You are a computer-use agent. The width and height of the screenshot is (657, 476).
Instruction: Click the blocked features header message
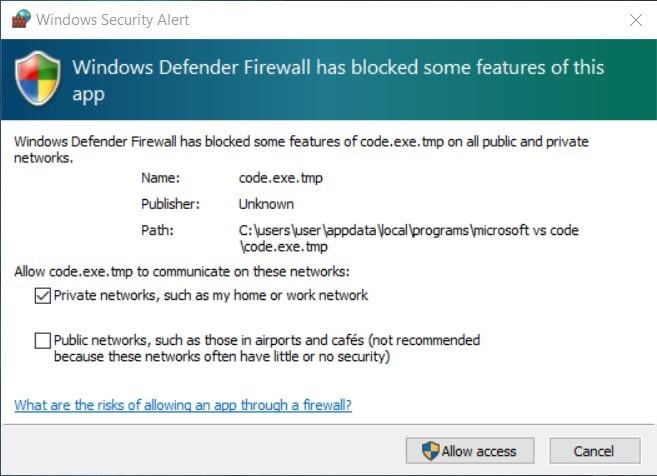tap(338, 80)
